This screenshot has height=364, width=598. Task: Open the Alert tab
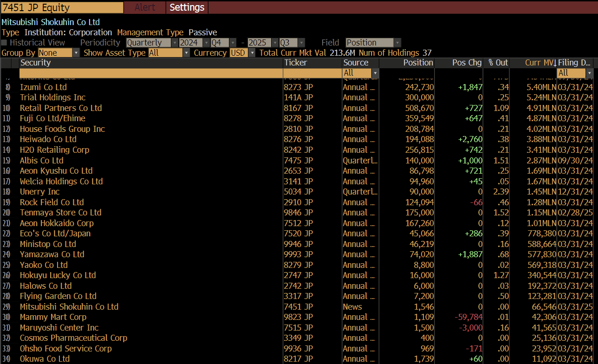[145, 7]
